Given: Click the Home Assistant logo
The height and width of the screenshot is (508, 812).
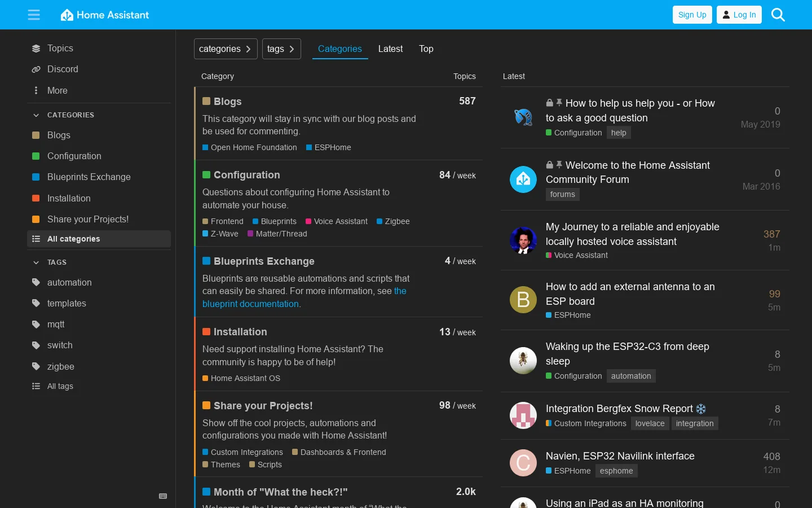Looking at the screenshot, I should pos(105,15).
